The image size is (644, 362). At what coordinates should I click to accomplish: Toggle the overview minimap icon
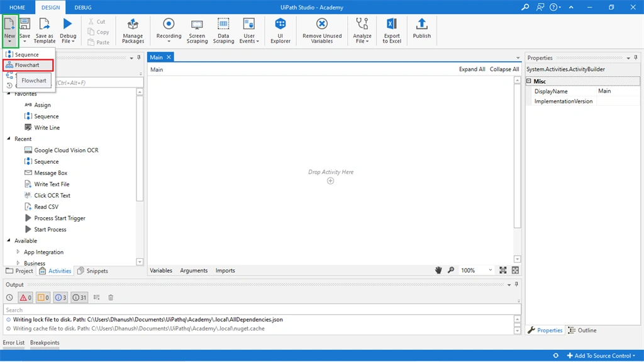click(515, 270)
